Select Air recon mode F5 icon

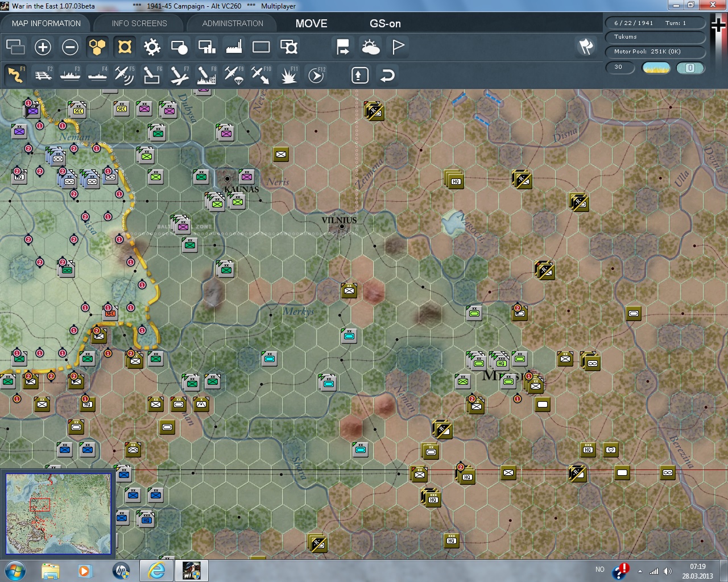pyautogui.click(x=125, y=74)
